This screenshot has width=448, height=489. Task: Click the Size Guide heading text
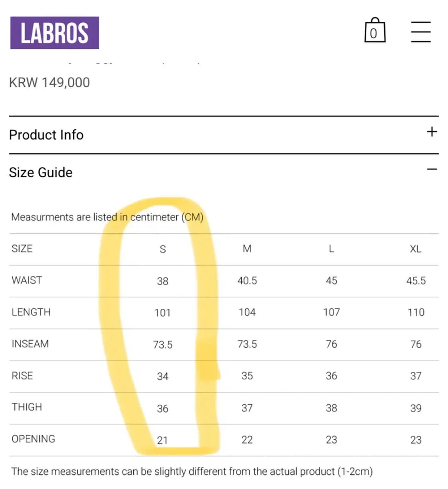(41, 172)
